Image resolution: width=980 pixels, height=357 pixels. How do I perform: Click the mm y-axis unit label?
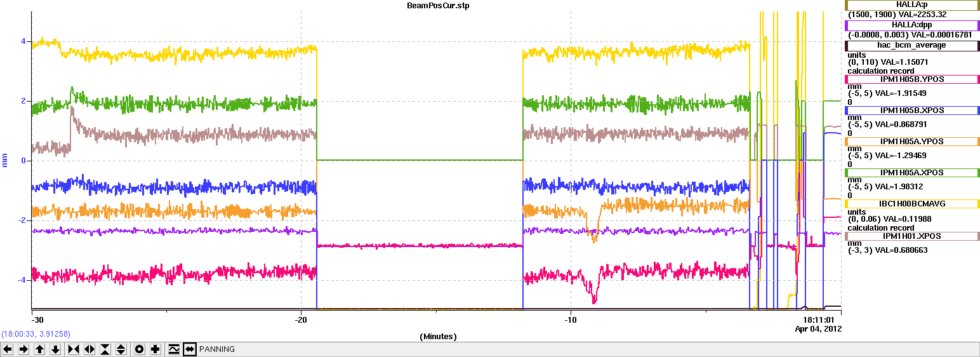point(6,161)
